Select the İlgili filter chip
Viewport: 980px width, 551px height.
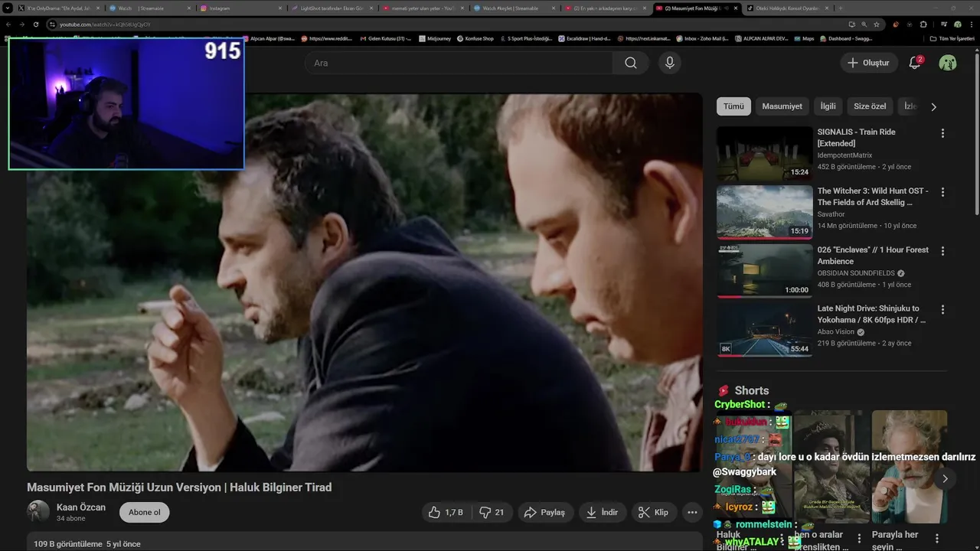[828, 106]
